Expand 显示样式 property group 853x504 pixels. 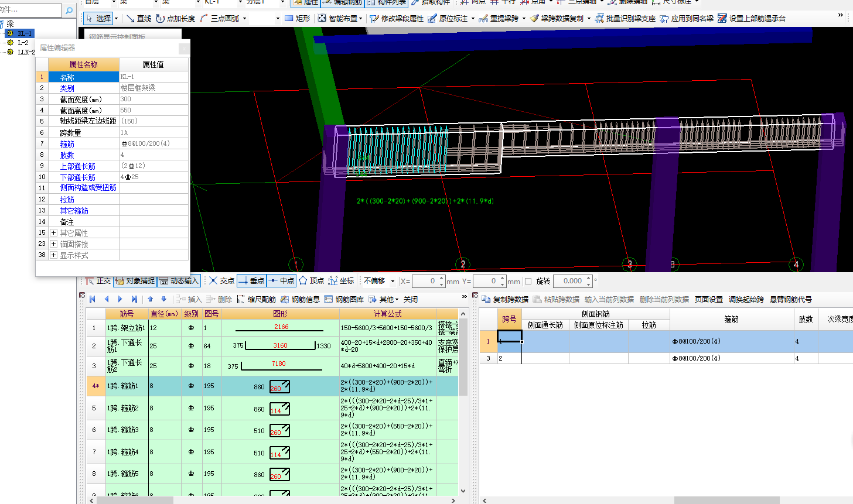pyautogui.click(x=53, y=255)
